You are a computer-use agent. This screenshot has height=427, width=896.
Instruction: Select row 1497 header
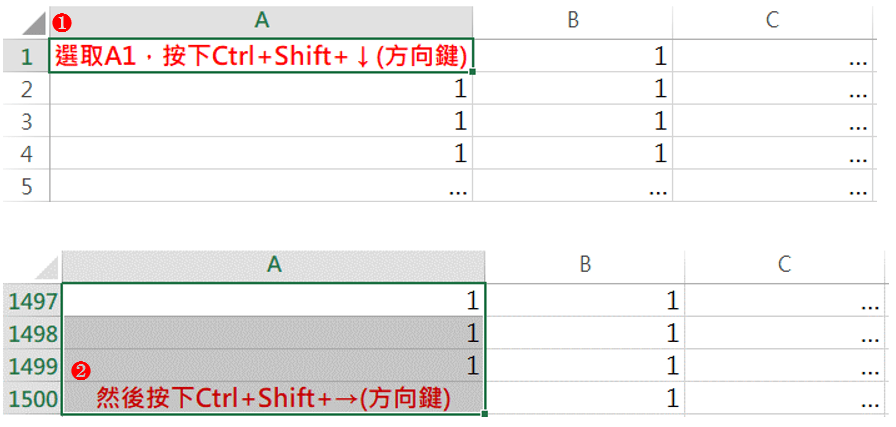tap(33, 300)
